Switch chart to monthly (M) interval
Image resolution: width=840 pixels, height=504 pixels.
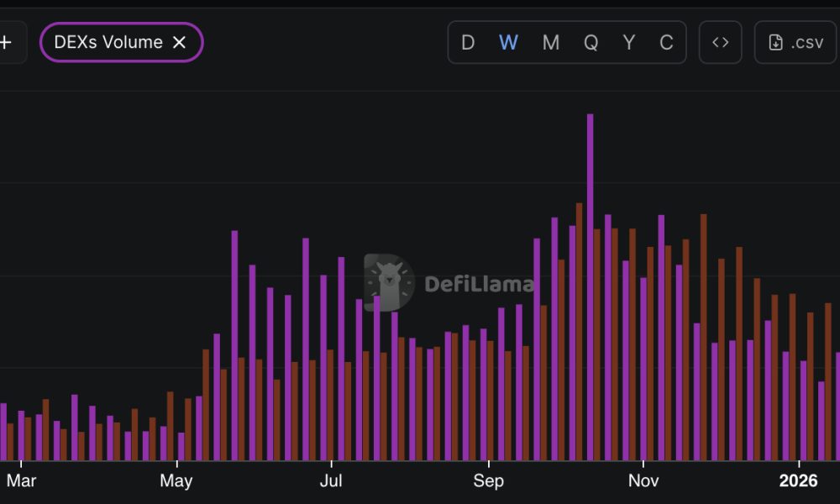pyautogui.click(x=550, y=42)
